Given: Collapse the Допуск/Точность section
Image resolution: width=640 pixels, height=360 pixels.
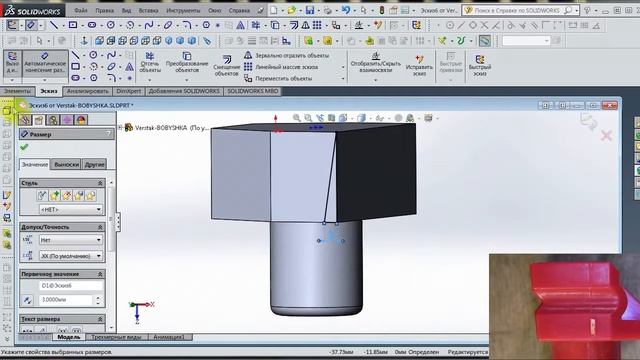Looking at the screenshot, I should [100, 227].
